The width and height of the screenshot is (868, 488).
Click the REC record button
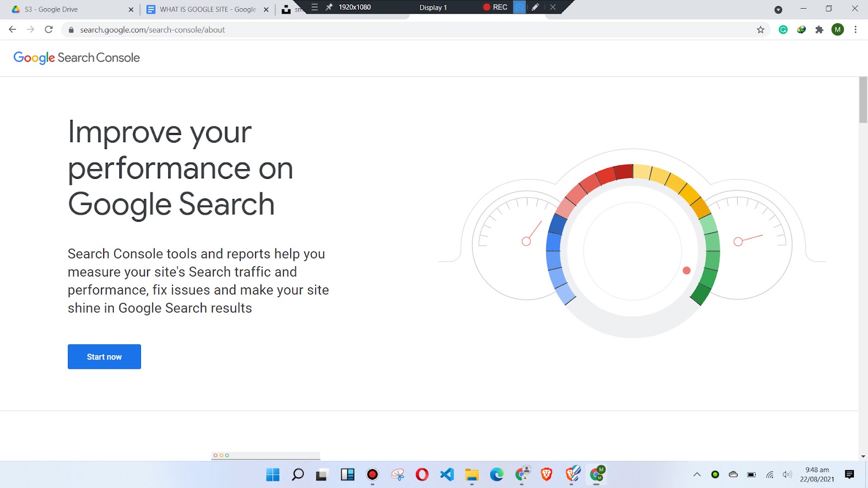495,7
